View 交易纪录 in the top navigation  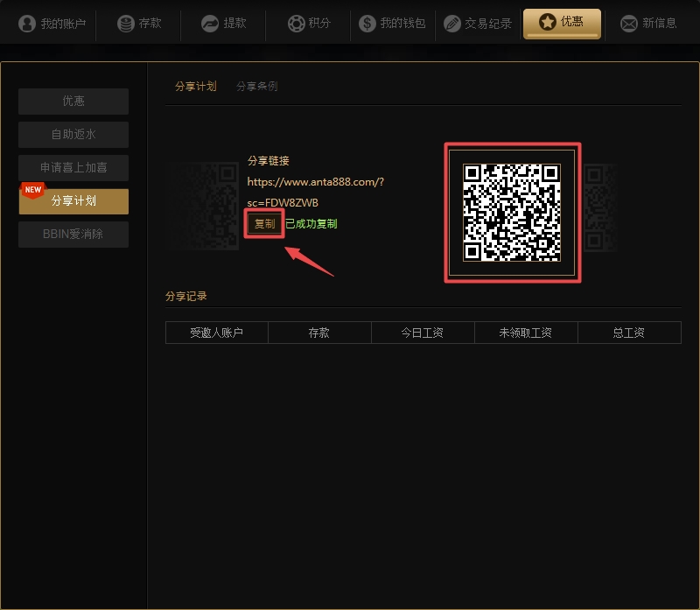point(478,24)
